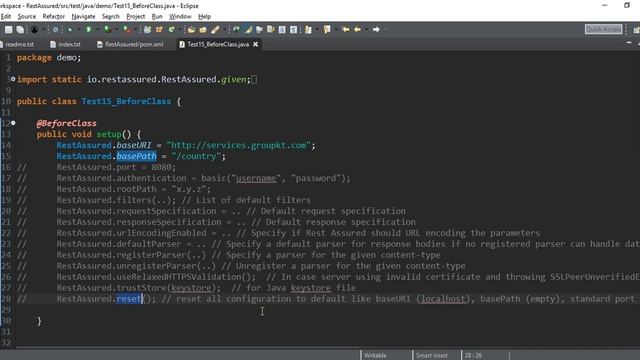Minimize the editor area
Screen dimensions: 640x360
pyautogui.click(x=629, y=43)
